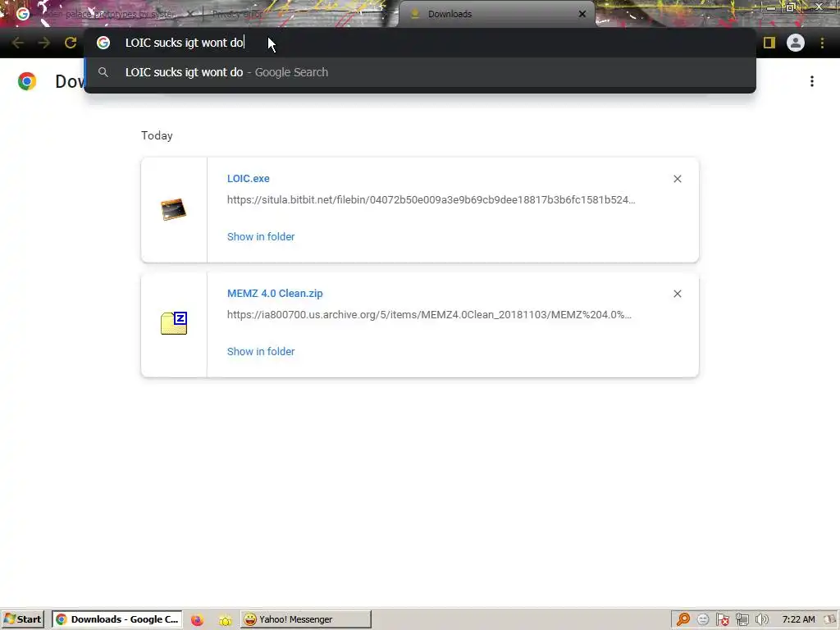Open the Downloads page more-actions menu
This screenshot has height=630, width=840.
tap(812, 81)
